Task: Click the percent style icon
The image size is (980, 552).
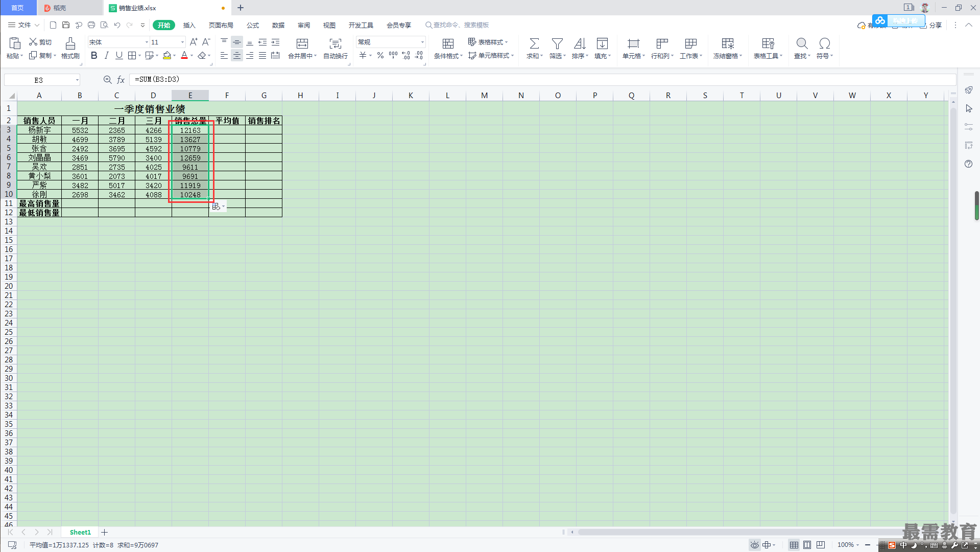Action: (x=380, y=55)
